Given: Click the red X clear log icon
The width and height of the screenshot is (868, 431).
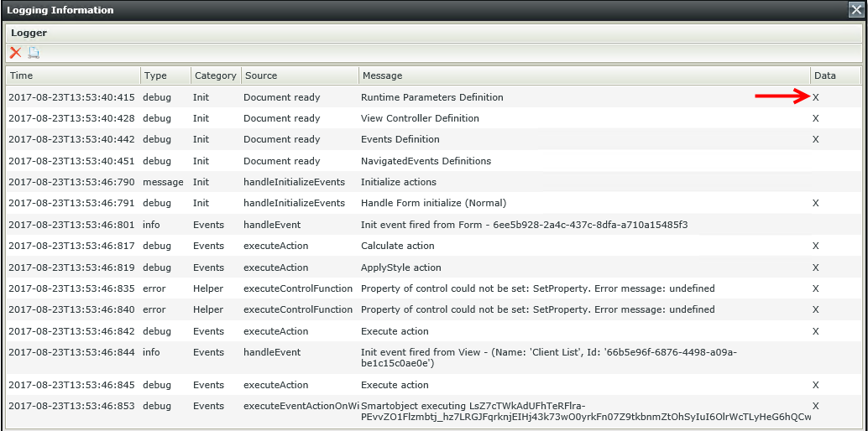Looking at the screenshot, I should [x=15, y=53].
